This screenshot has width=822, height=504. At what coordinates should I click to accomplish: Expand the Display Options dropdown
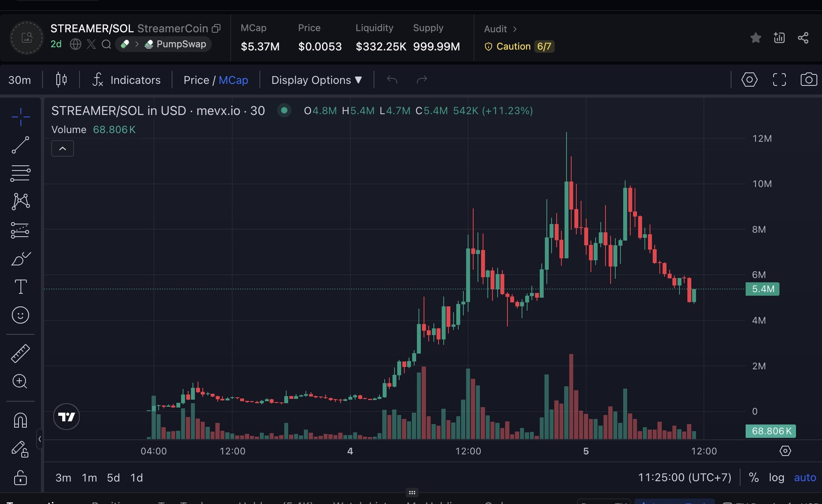(317, 80)
